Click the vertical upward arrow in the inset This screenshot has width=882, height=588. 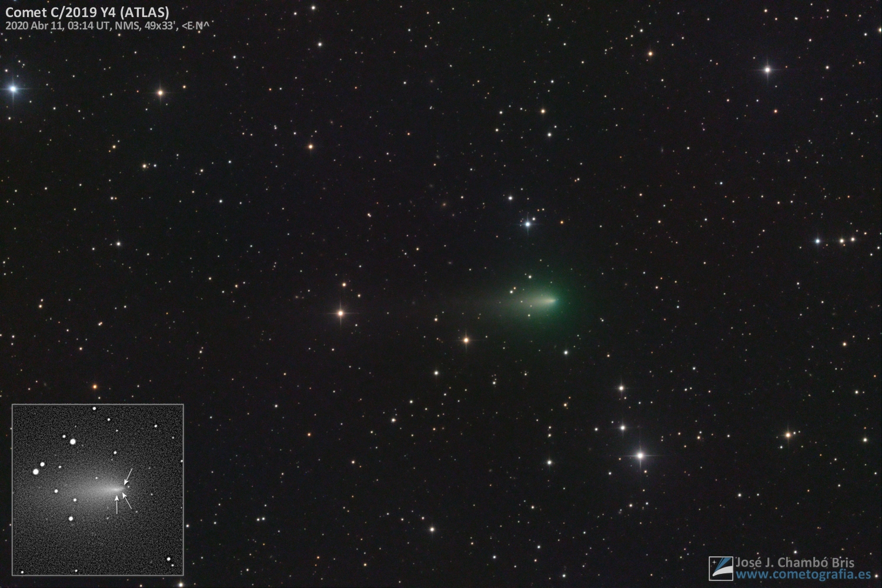pos(117,505)
